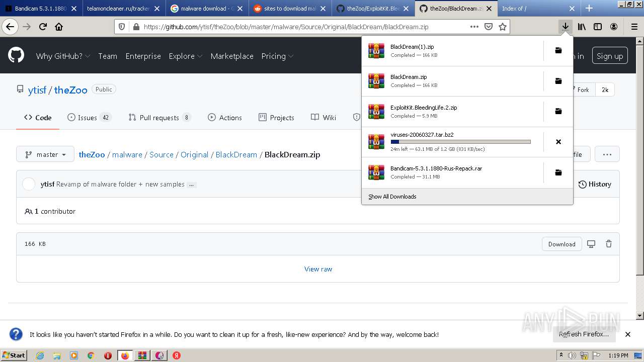This screenshot has height=362, width=644.
Task: Expand the Explore menu
Action: pyautogui.click(x=186, y=56)
